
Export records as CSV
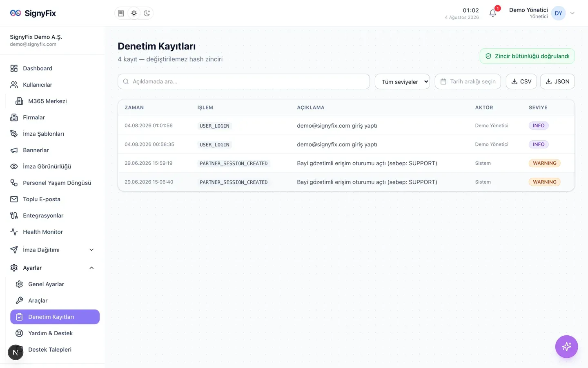(521, 81)
